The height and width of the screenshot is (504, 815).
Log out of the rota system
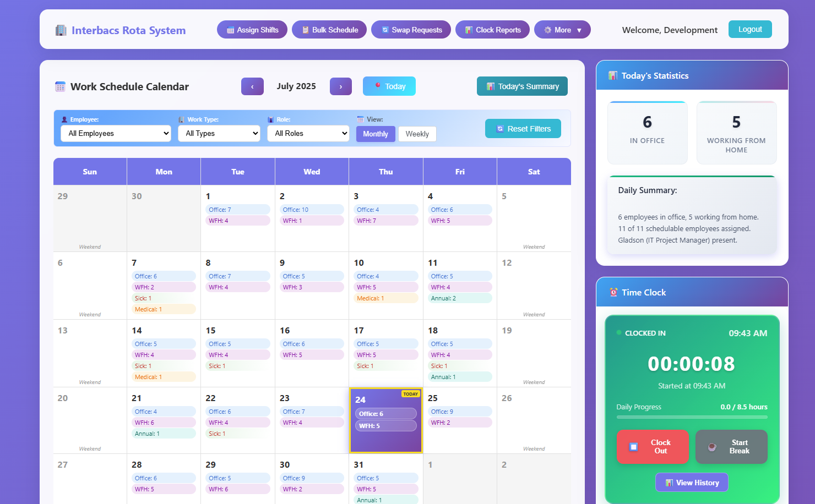(750, 29)
